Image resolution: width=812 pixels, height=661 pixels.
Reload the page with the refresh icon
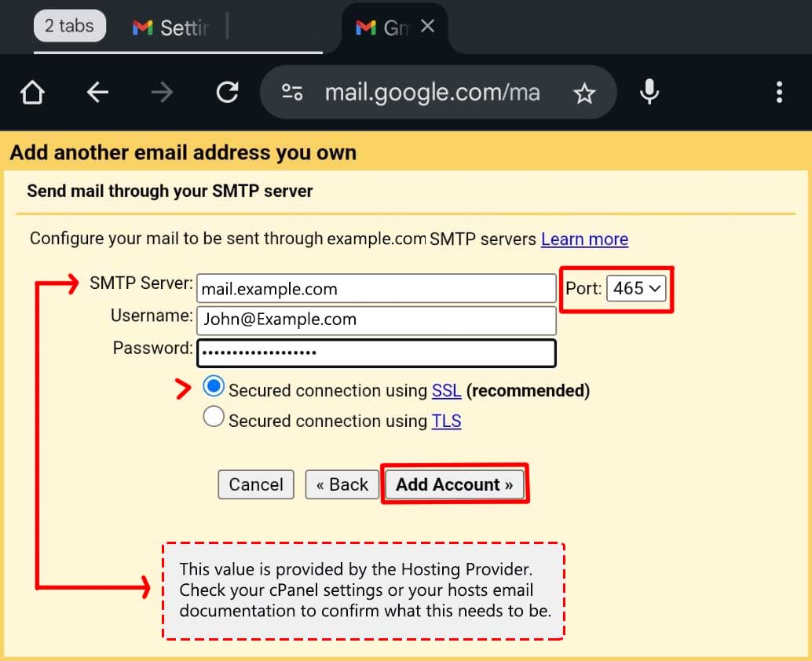point(227,93)
